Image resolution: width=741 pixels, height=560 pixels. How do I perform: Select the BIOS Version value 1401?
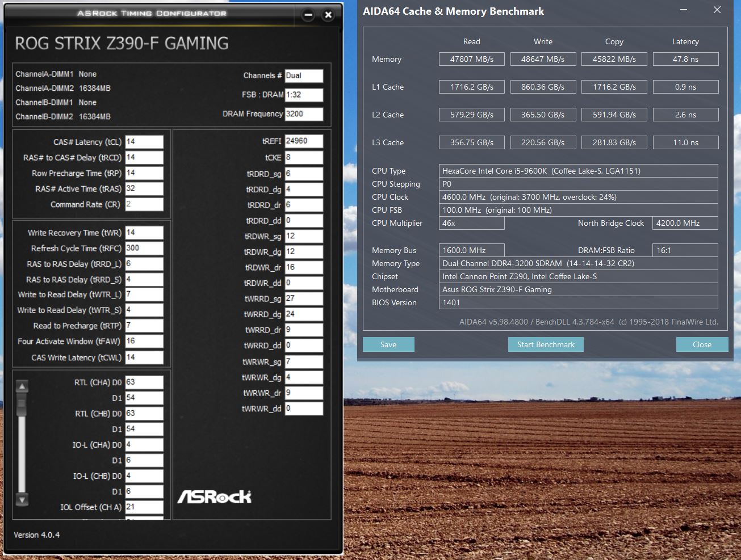point(579,302)
